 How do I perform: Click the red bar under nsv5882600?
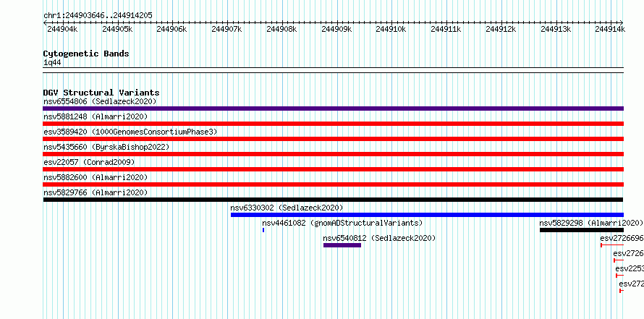click(x=333, y=184)
